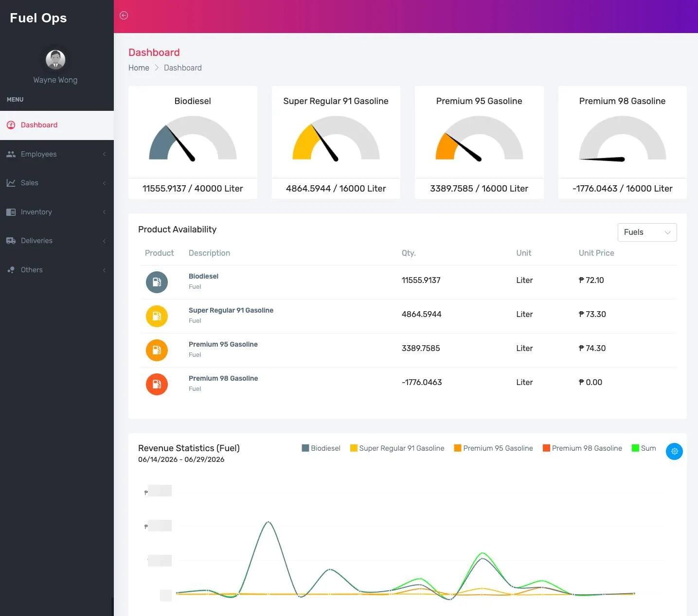This screenshot has height=616, width=698.
Task: Click unit price ₱ 0.00
Action: pos(591,382)
